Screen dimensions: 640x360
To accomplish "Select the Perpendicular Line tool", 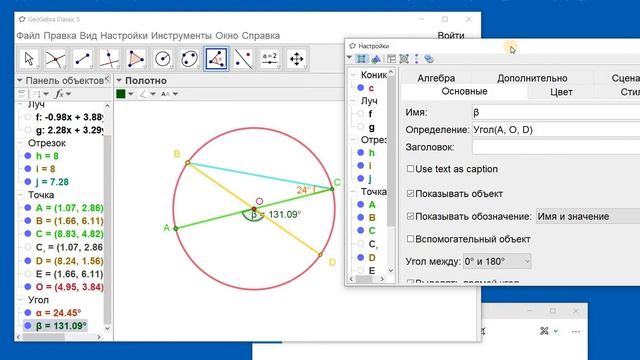I will [109, 59].
